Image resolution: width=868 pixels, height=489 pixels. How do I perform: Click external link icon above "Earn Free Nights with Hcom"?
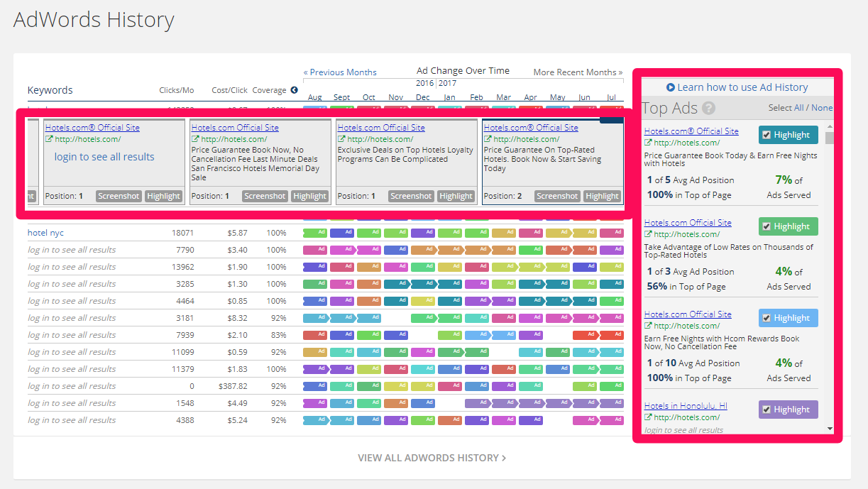click(x=648, y=326)
